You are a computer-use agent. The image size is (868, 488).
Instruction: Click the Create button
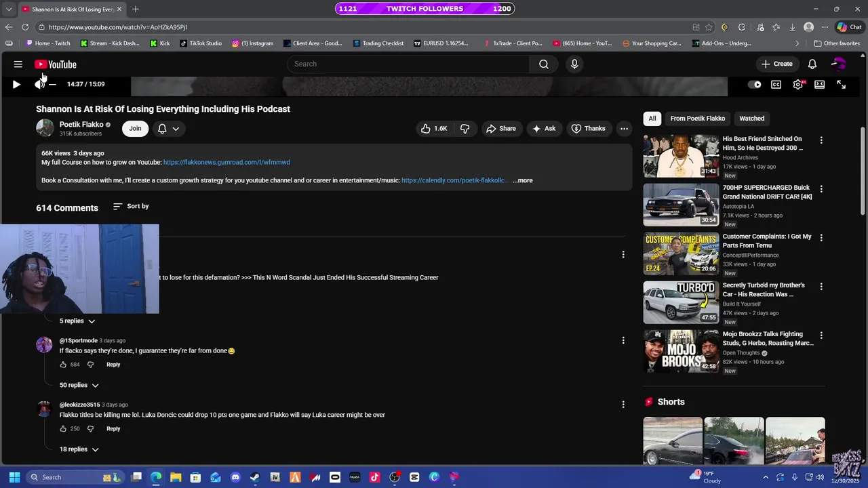(777, 64)
